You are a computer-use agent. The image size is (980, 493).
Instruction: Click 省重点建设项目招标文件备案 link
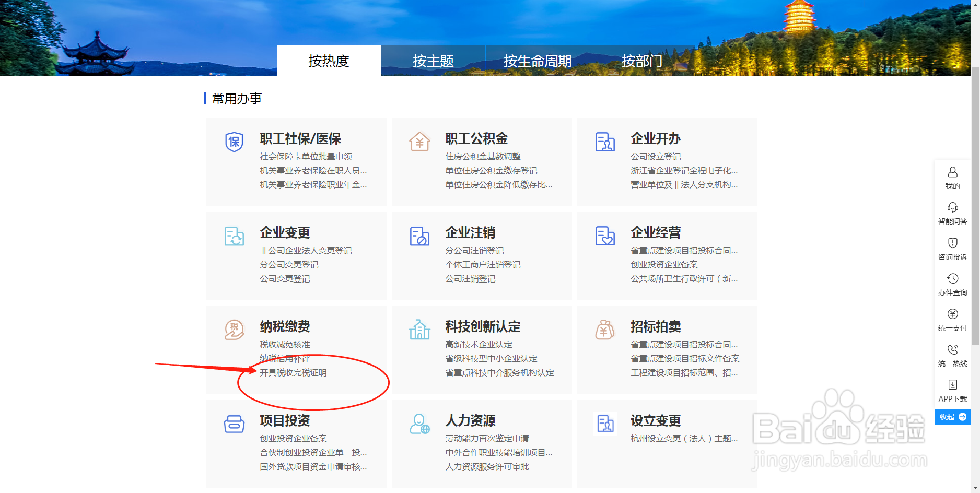pyautogui.click(x=685, y=359)
